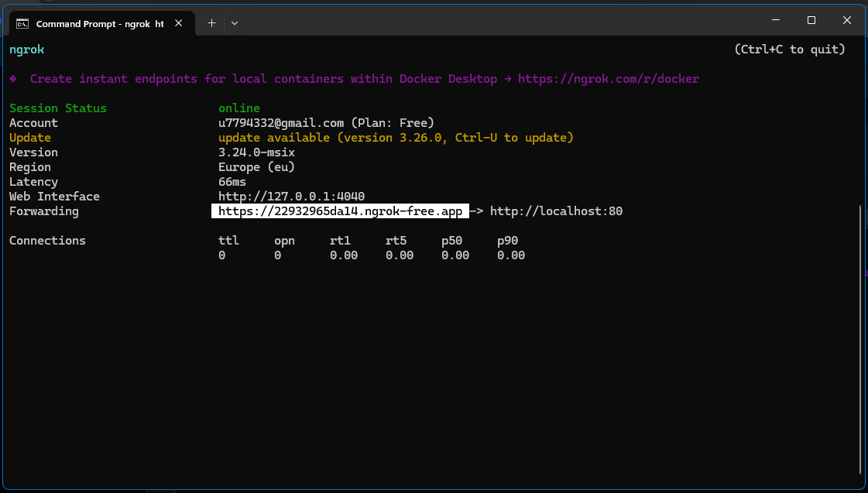Screen dimensions: 868x493
Task: Click the account email u7794332@gmail.com
Action: 280,123
